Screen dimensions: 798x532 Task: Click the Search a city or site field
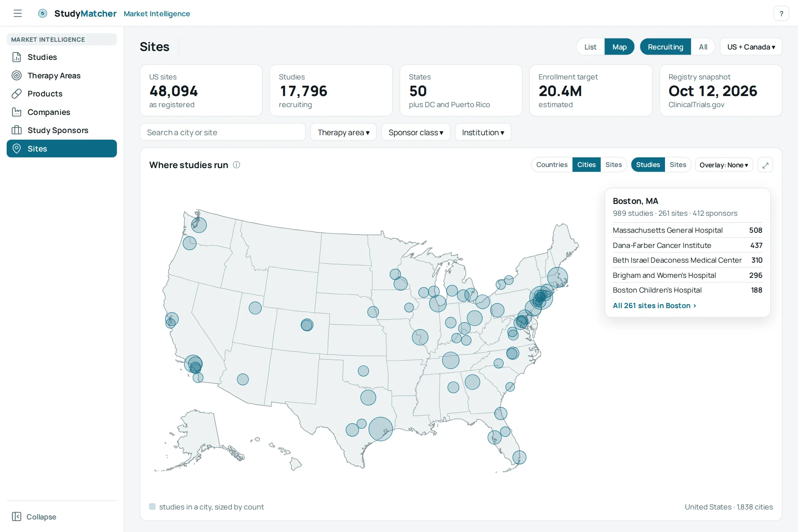223,132
